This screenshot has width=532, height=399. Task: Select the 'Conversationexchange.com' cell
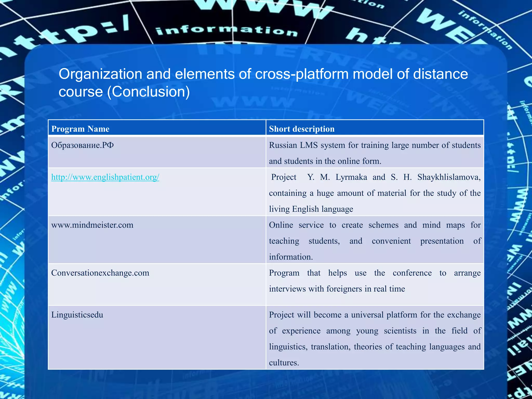(157, 284)
